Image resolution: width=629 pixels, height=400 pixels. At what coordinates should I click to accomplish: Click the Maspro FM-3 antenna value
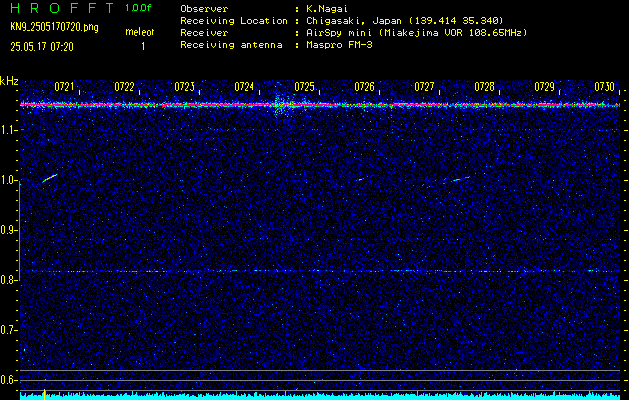point(339,45)
